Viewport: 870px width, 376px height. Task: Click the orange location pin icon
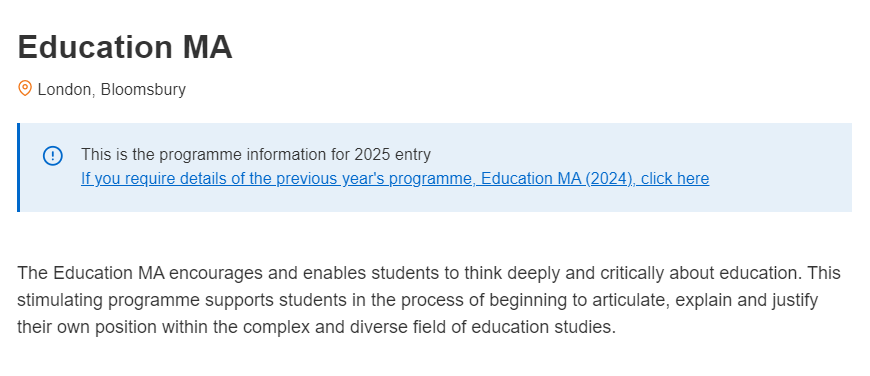tap(24, 88)
